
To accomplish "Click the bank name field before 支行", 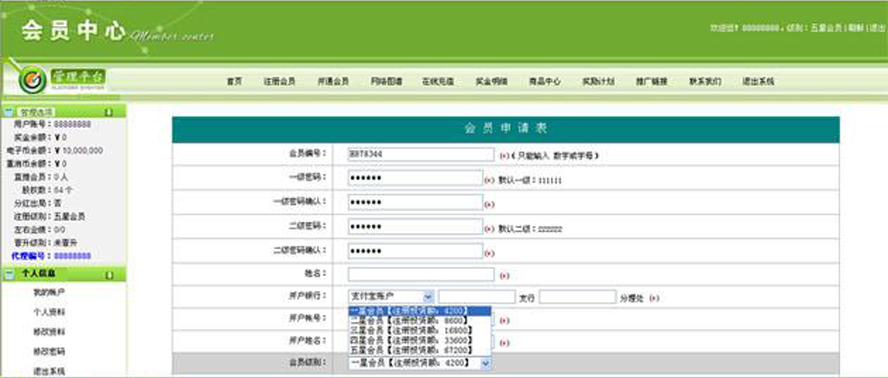I will 477,296.
